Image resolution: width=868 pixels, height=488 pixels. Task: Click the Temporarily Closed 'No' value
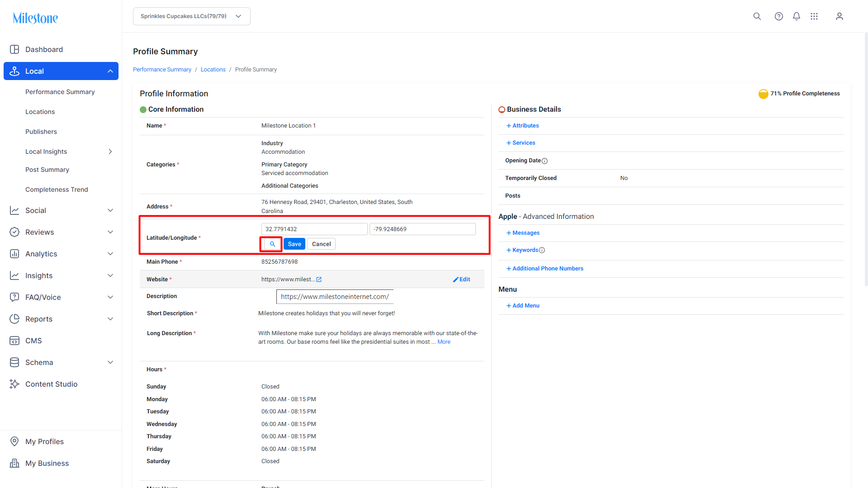tap(624, 178)
